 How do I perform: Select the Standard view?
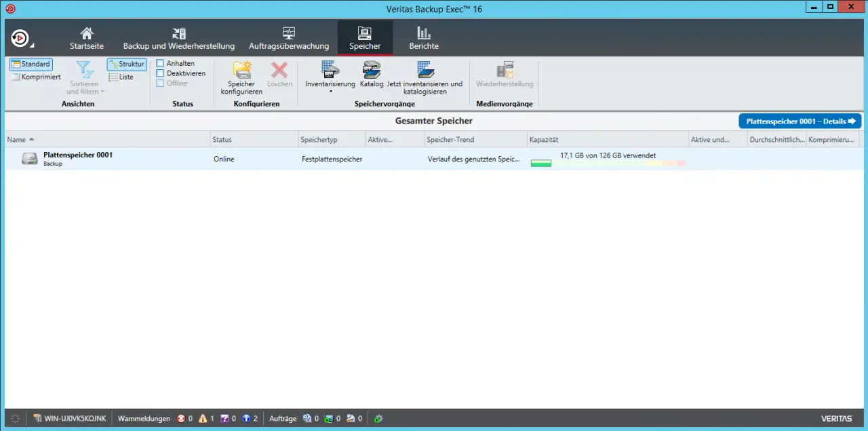point(31,64)
